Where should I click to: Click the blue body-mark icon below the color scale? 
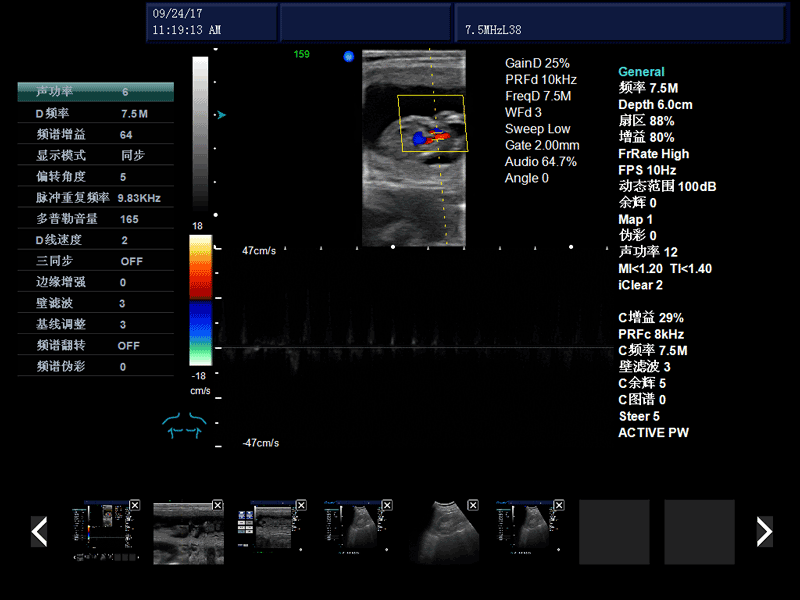click(184, 426)
